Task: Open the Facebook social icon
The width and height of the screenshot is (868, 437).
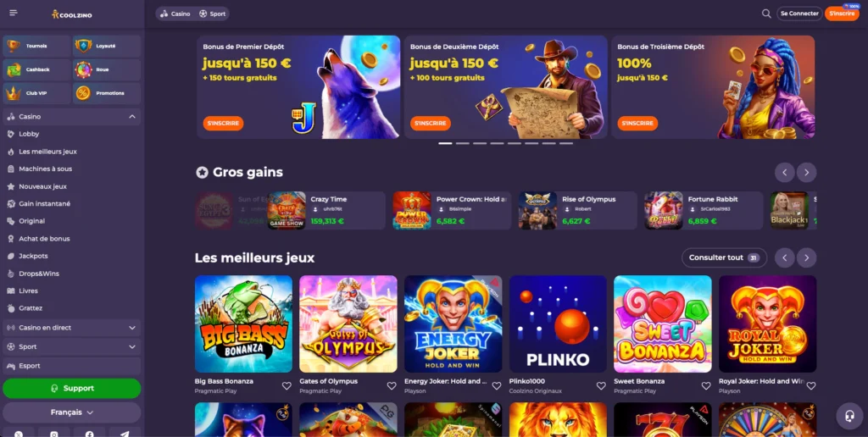Action: pos(90,434)
